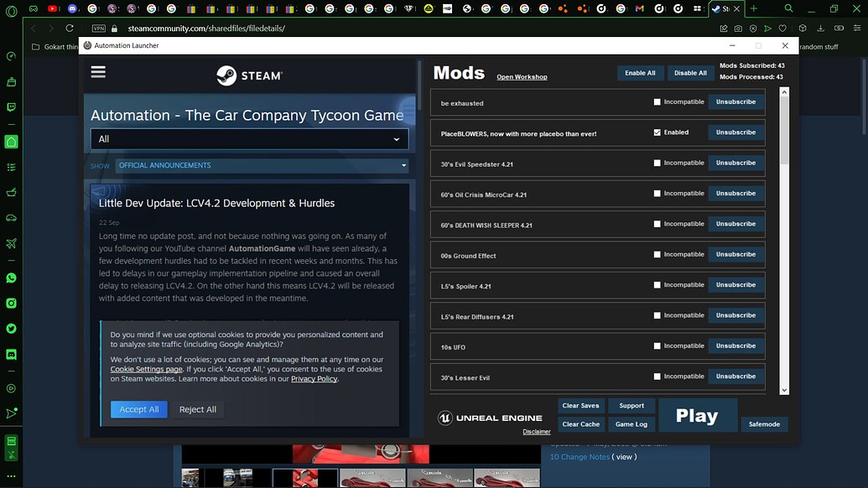Close the active Steam browser tab
This screenshot has width=868, height=488.
(x=737, y=9)
